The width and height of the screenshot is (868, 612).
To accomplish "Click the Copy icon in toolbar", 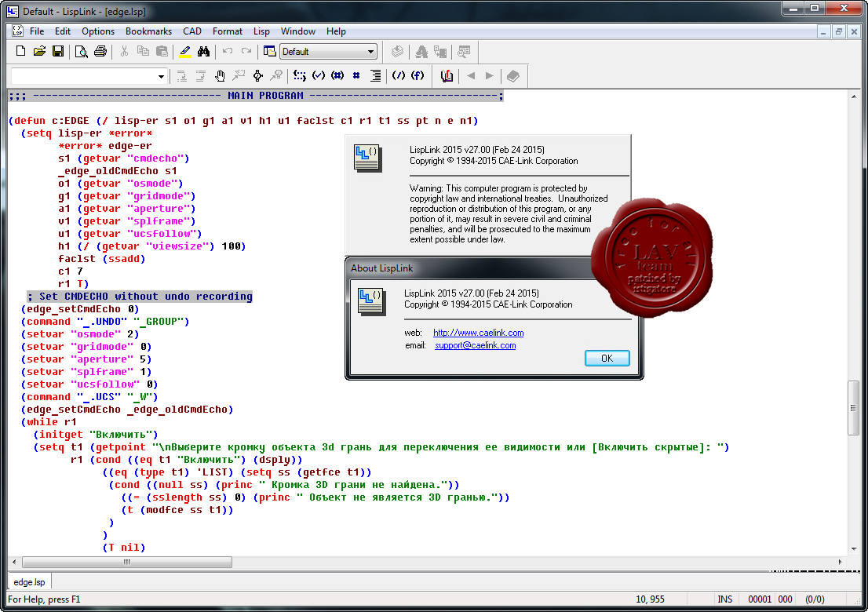I will tap(143, 52).
